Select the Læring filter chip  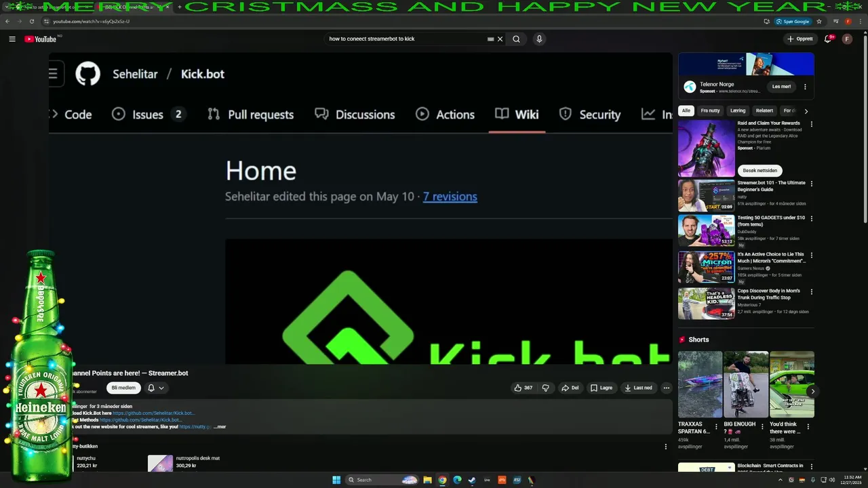tap(738, 110)
